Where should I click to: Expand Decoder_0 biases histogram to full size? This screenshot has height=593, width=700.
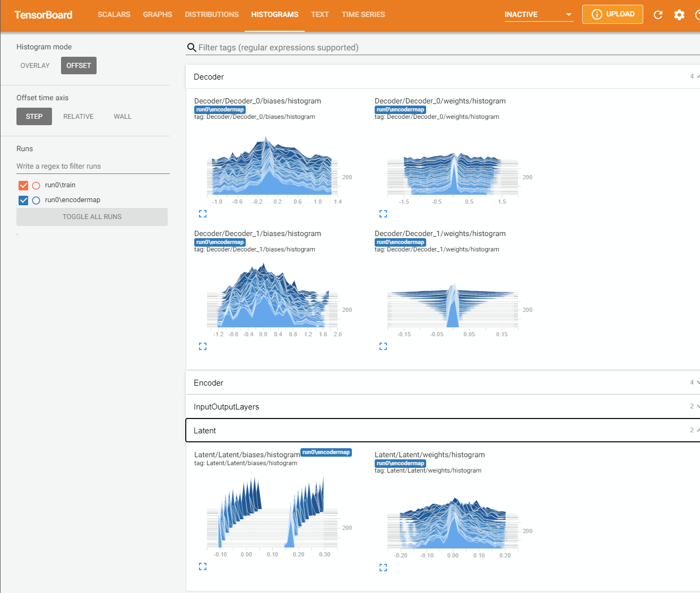[203, 214]
